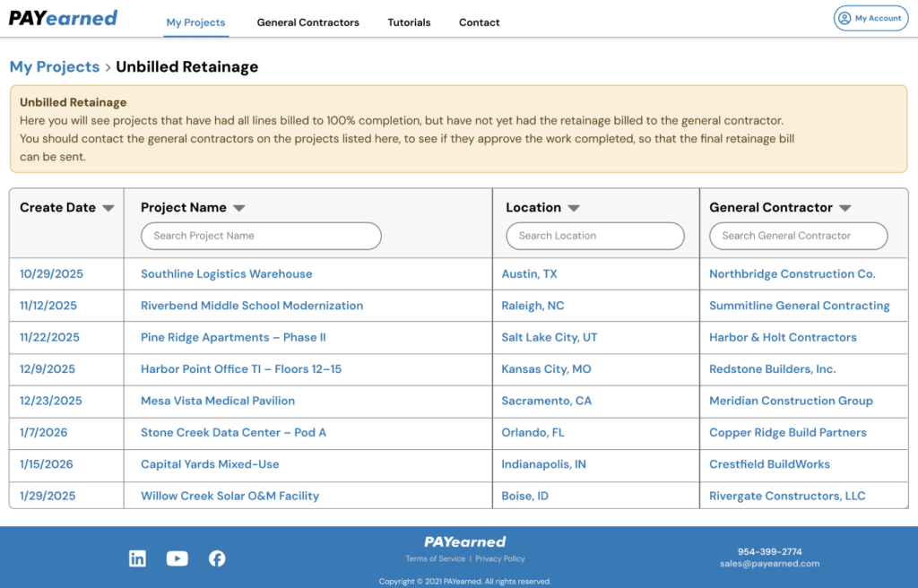The width and height of the screenshot is (918, 588).
Task: Open the Contact page in navigation
Action: [479, 22]
